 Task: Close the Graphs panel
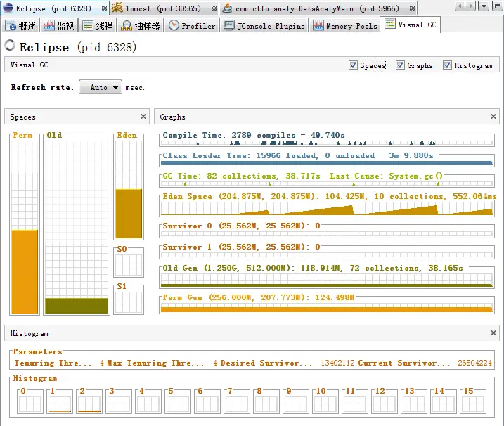click(x=493, y=117)
